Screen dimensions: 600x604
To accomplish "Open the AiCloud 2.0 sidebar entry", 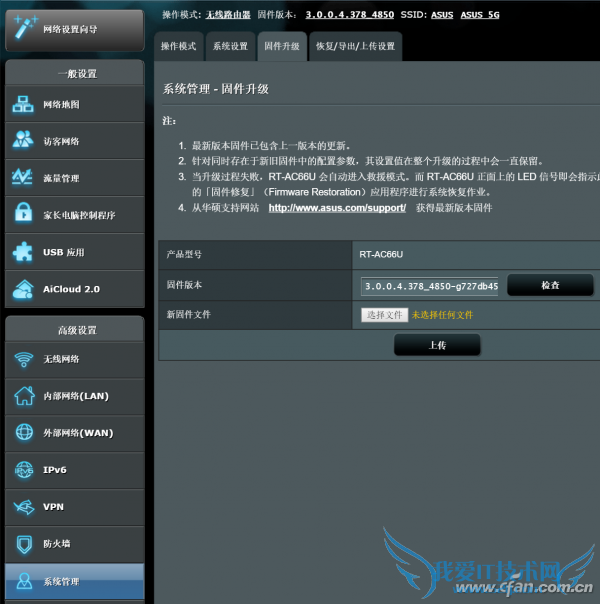I will [x=75, y=289].
